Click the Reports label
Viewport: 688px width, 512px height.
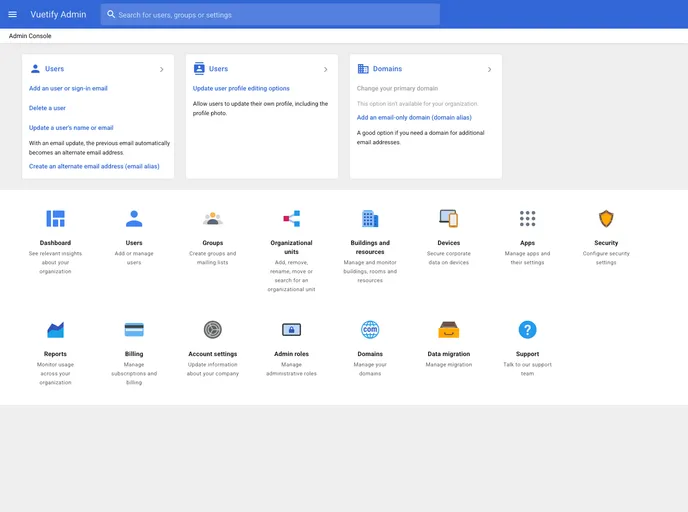(55, 354)
